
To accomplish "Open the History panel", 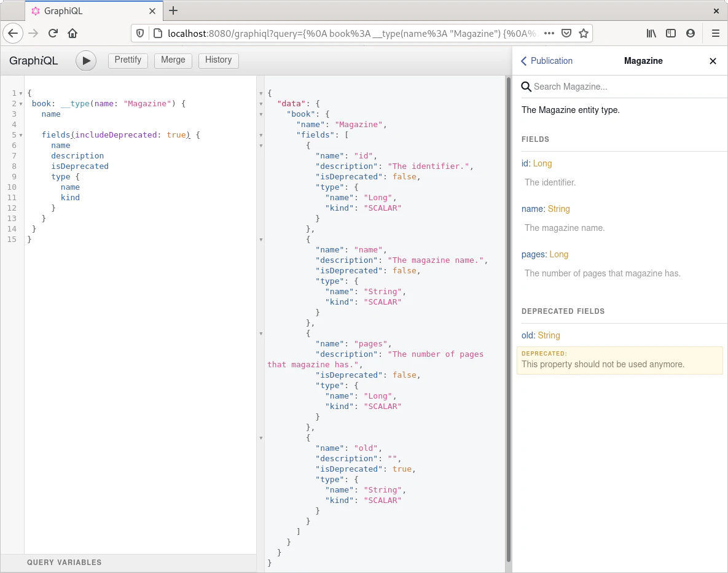I will 218,60.
